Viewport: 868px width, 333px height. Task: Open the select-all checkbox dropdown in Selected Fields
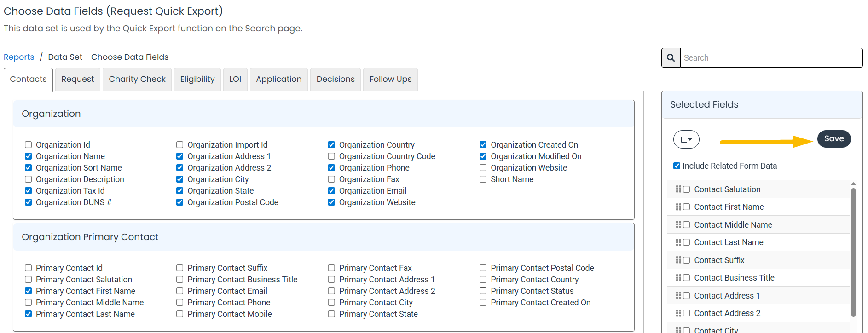click(686, 139)
